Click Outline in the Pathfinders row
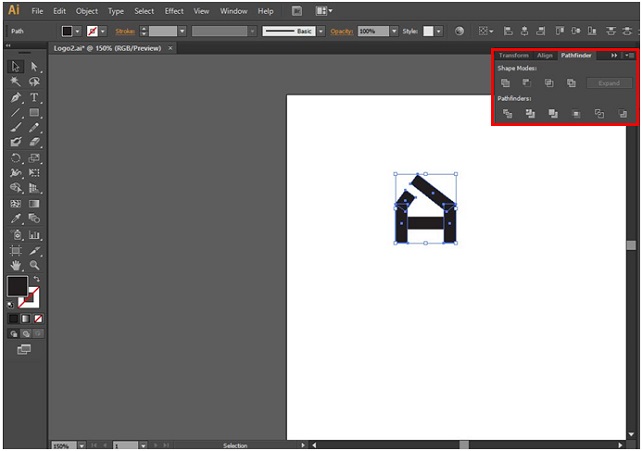642x451 pixels. [599, 113]
